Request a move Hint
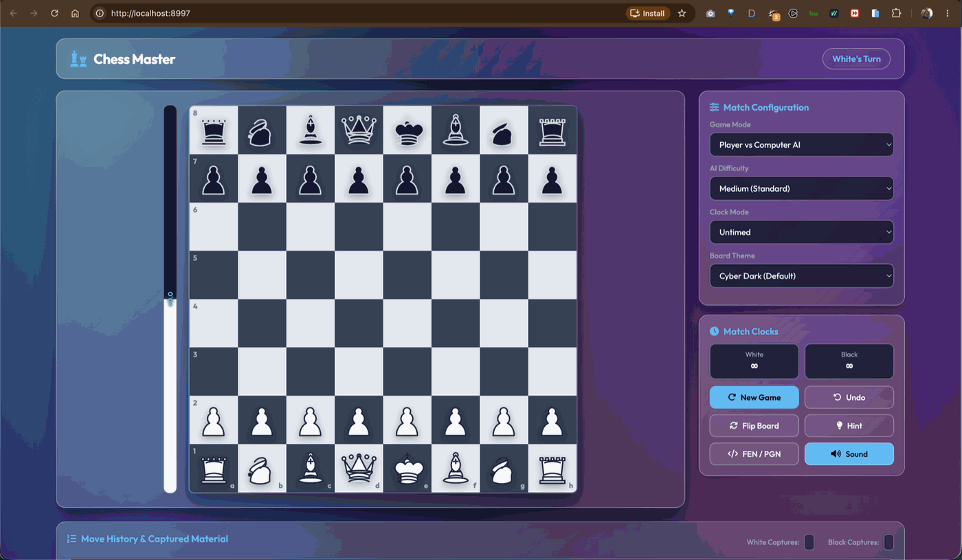Screen dimensions: 962x560 pos(849,426)
